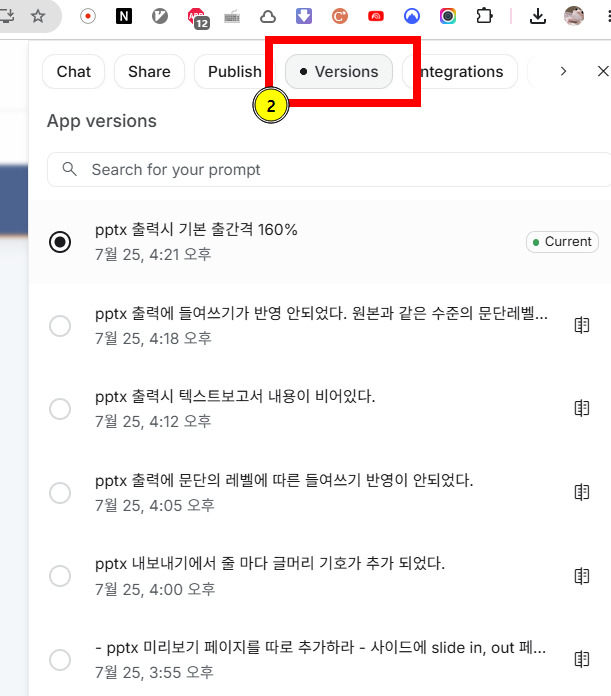Click the Publish button

click(234, 71)
